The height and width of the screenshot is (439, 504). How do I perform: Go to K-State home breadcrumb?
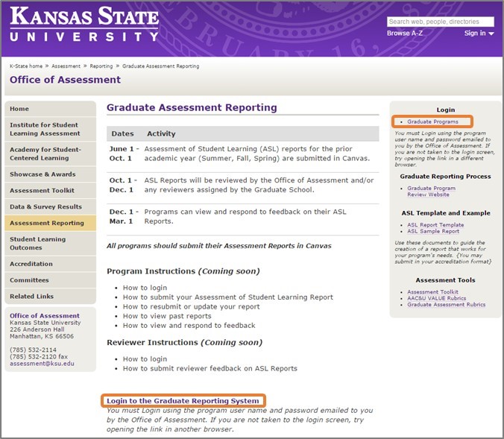tap(26, 66)
